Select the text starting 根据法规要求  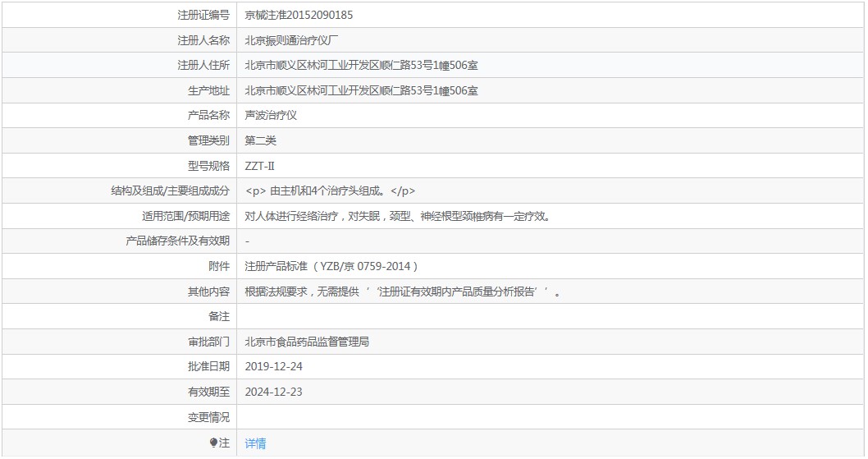pyautogui.click(x=403, y=291)
